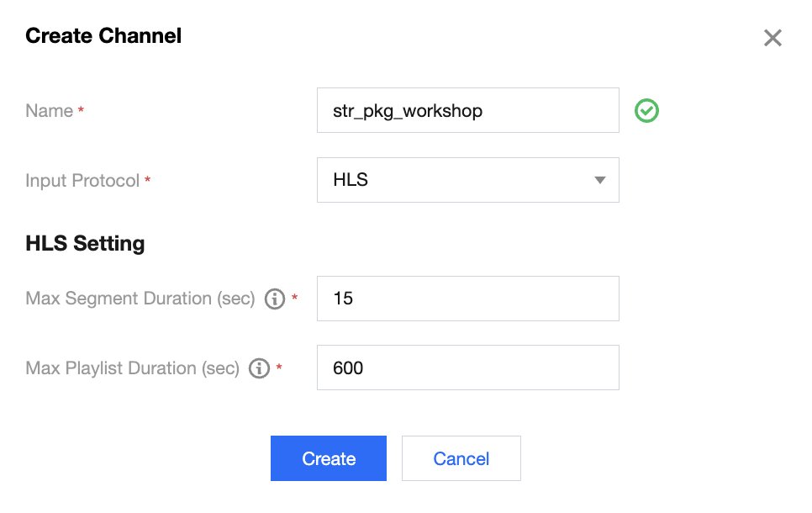Screen dimensions: 812x513
Task: Click the blue Create button
Action: [329, 458]
